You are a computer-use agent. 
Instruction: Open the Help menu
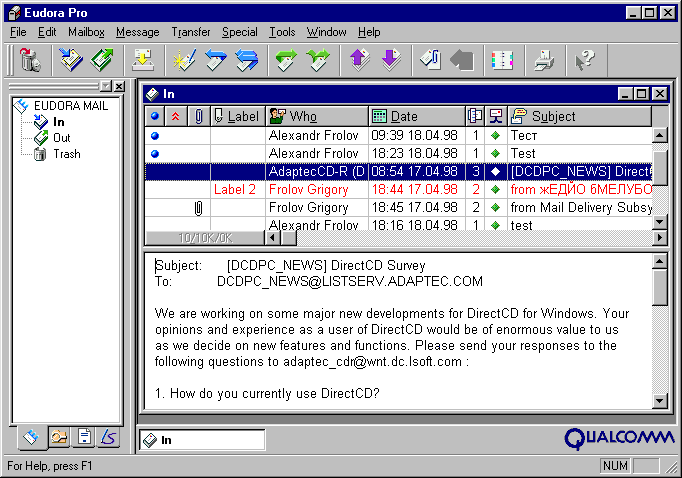click(x=369, y=32)
